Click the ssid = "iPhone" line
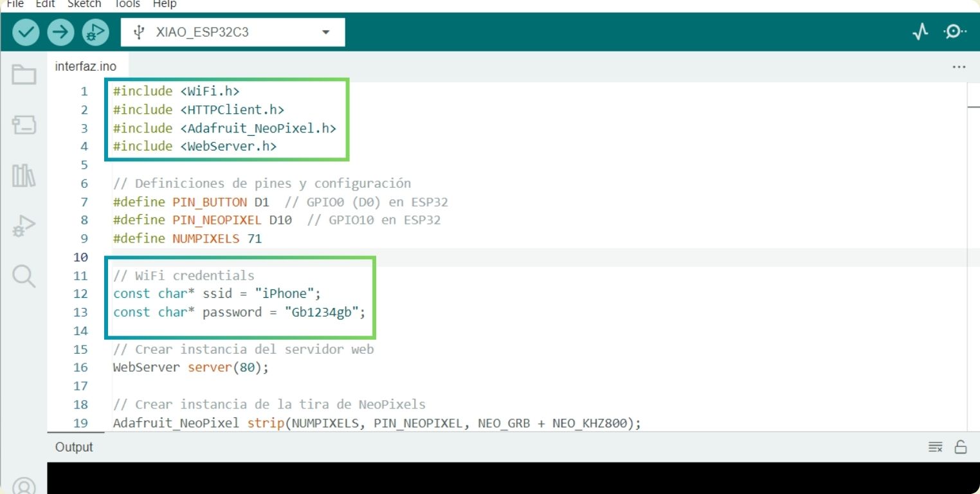The width and height of the screenshot is (980, 494). (217, 294)
